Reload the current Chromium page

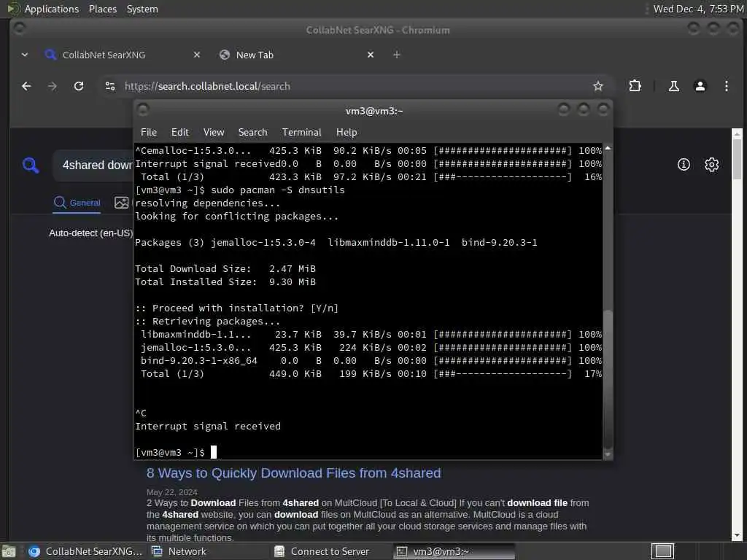(79, 86)
